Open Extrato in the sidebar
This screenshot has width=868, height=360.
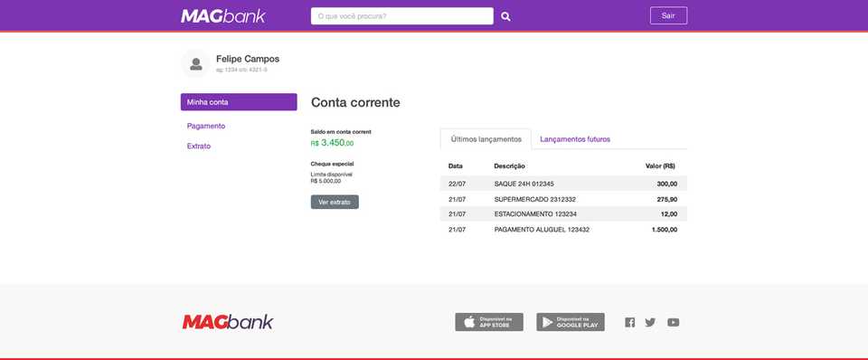tap(199, 147)
